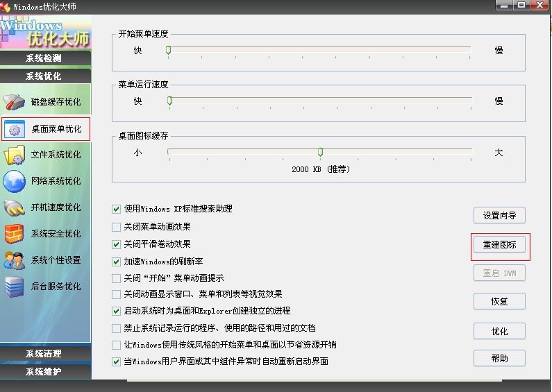Select 磁盘缓存优化 menu label
Viewport: 552px width, 392px height.
click(56, 102)
